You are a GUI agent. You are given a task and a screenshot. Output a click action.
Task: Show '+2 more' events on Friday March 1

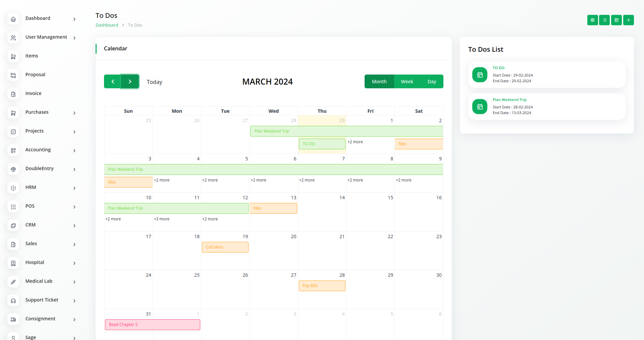click(x=355, y=142)
